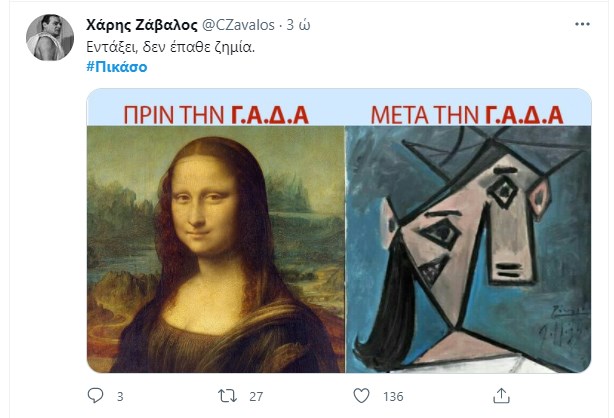Click the ΜΕΤΑ ΤΗΝ Γ.Α.Δ.Α caption

[x=467, y=115]
